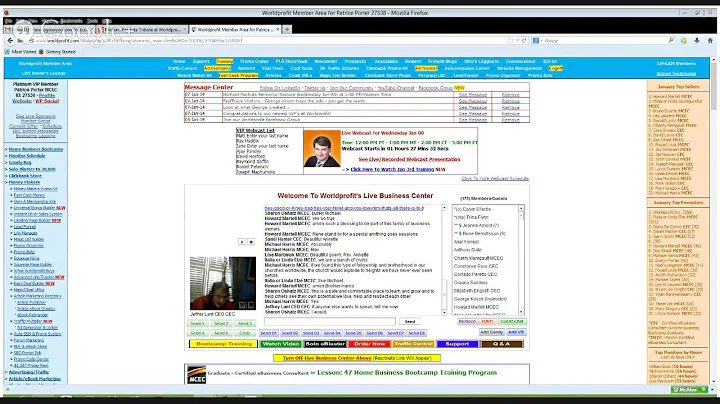
Task: Click the red Order Now button
Action: pyautogui.click(x=369, y=344)
